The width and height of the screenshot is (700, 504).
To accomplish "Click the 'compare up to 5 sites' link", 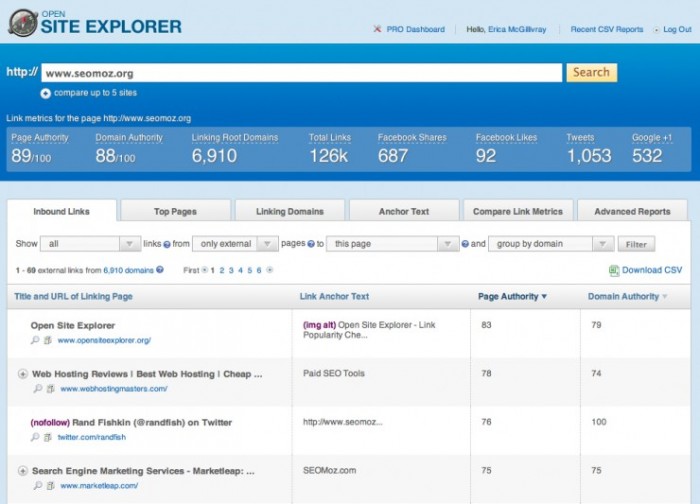I will point(95,93).
